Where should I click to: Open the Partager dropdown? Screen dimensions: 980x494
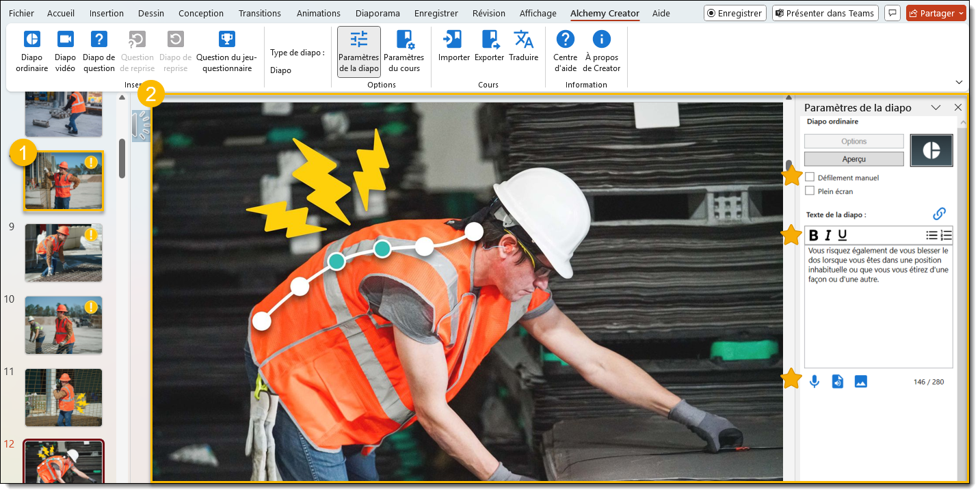coord(961,13)
